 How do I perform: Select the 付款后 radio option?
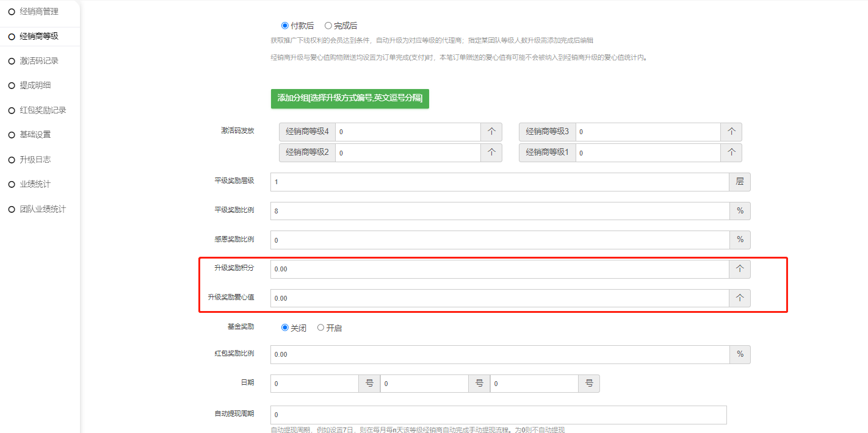coord(285,26)
